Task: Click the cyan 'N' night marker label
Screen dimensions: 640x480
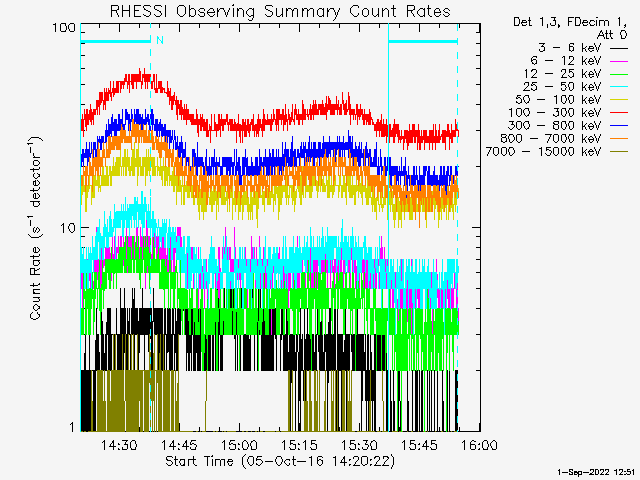Action: (x=160, y=40)
